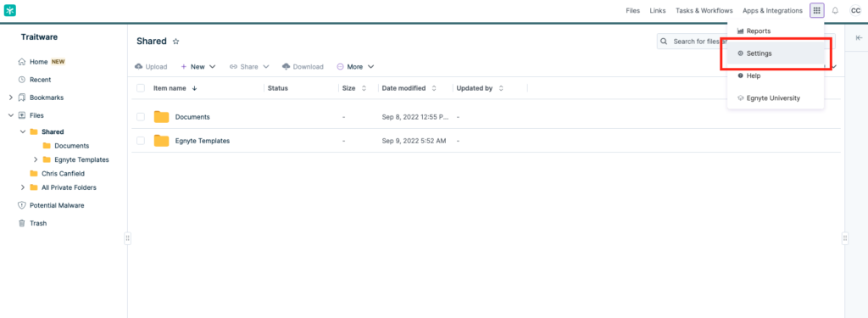Image resolution: width=868 pixels, height=318 pixels.
Task: Select Documents folder in sidebar tree
Action: [72, 146]
